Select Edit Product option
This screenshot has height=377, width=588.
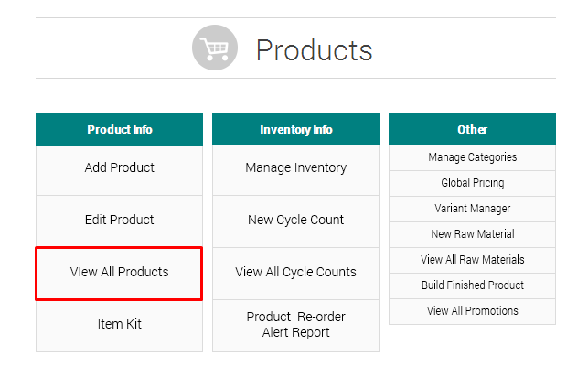click(x=119, y=220)
